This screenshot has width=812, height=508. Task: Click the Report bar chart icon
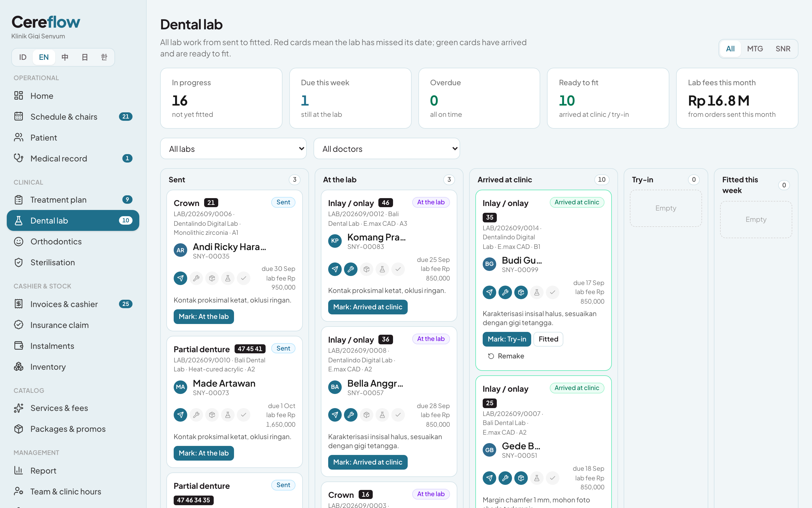[18, 470]
